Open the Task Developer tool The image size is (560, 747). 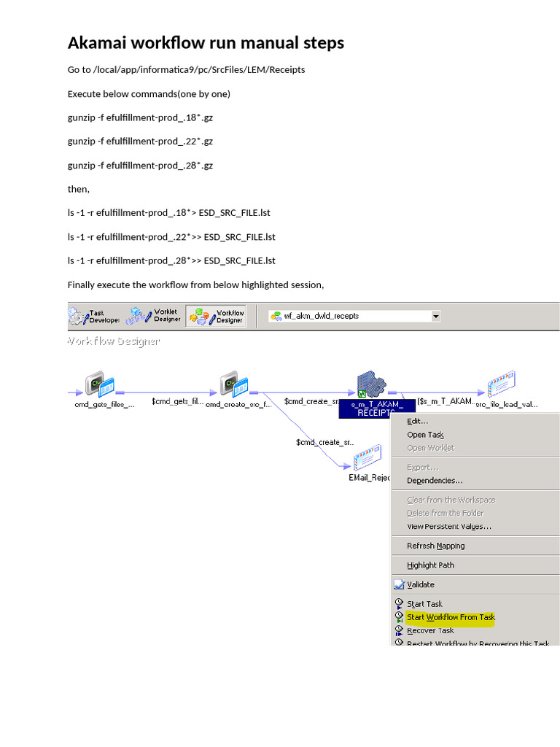pos(94,317)
